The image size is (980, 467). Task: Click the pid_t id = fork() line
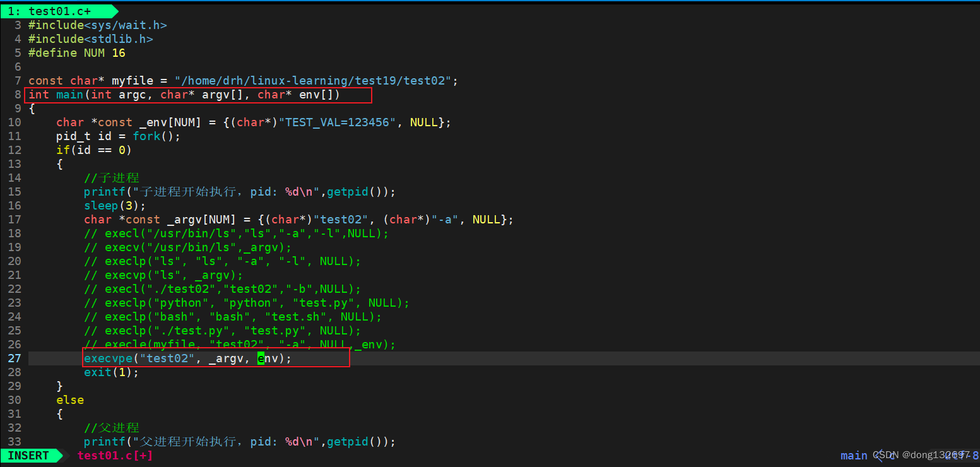click(118, 136)
